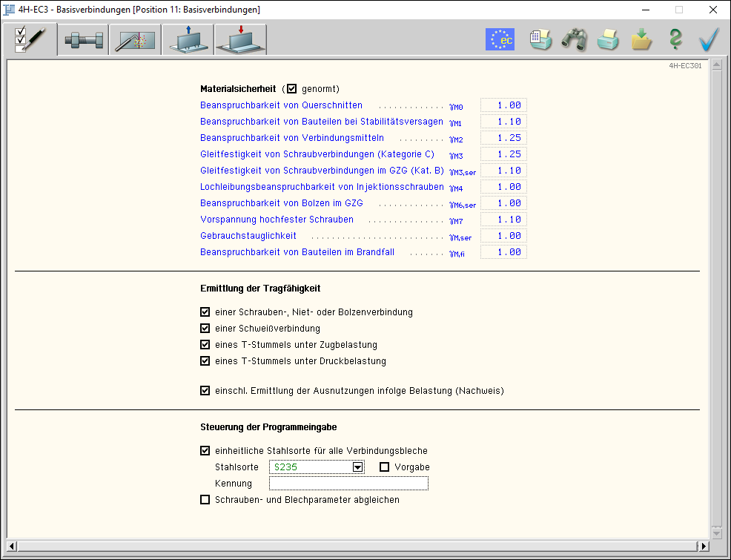Toggle Vorgabe checkbox next to Stahlsorte
This screenshot has height=560, width=731.
[385, 467]
